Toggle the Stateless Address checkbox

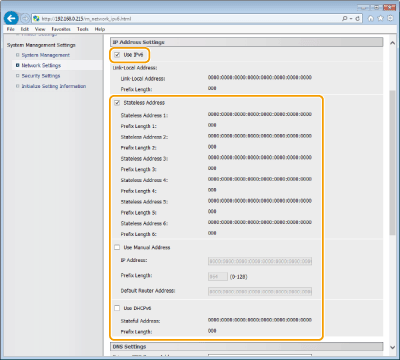[117, 103]
